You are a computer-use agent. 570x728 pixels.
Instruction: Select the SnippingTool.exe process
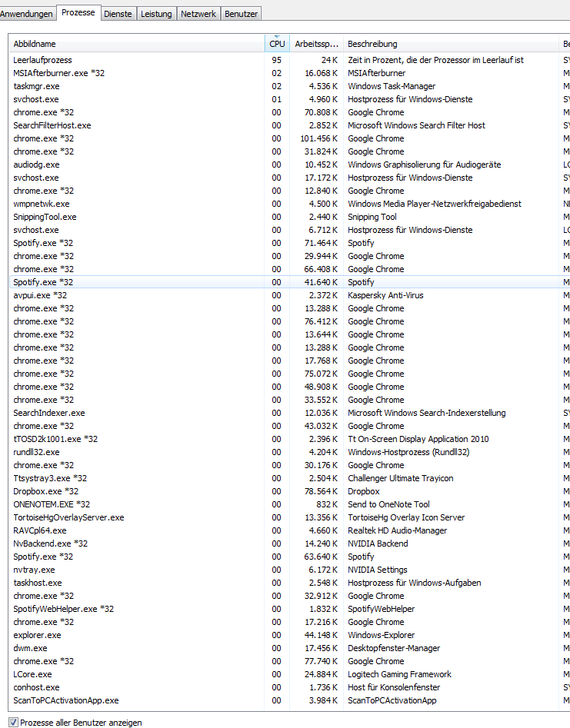tap(289, 217)
